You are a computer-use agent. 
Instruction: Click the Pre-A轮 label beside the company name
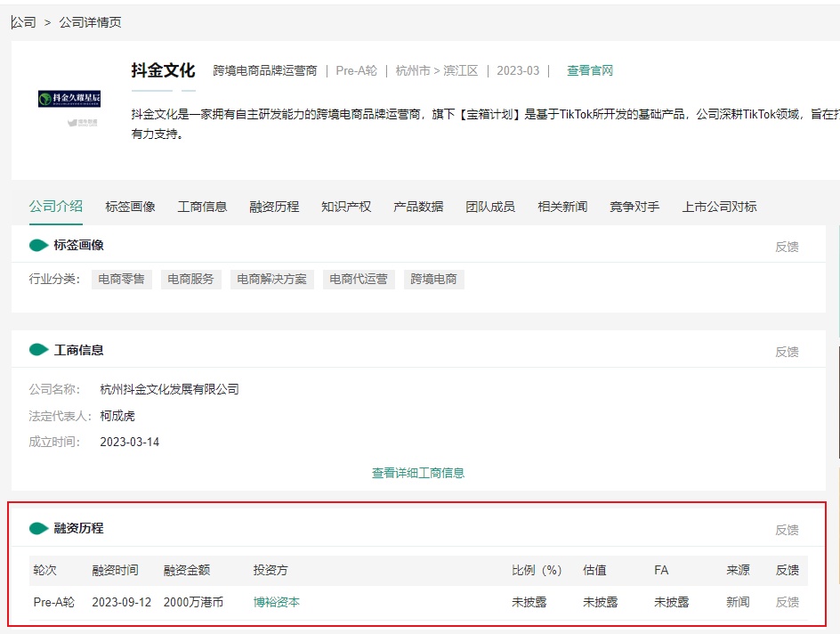coord(356,70)
